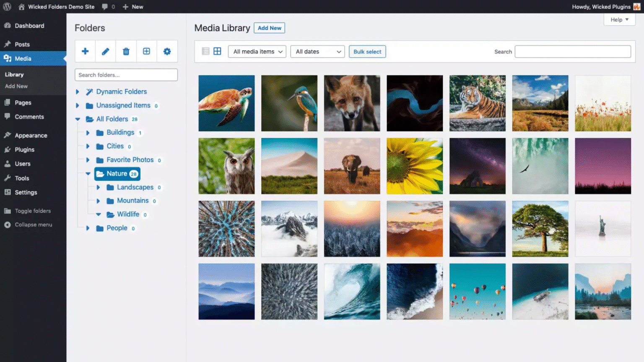Expand the Help panel dropdown

[x=619, y=20]
